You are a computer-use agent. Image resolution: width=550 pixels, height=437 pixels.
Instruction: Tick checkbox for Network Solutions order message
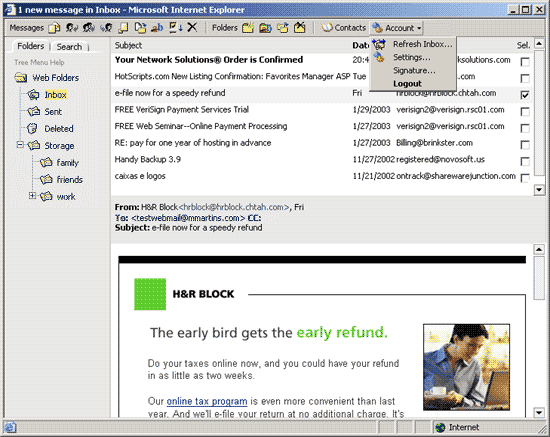[x=525, y=62]
